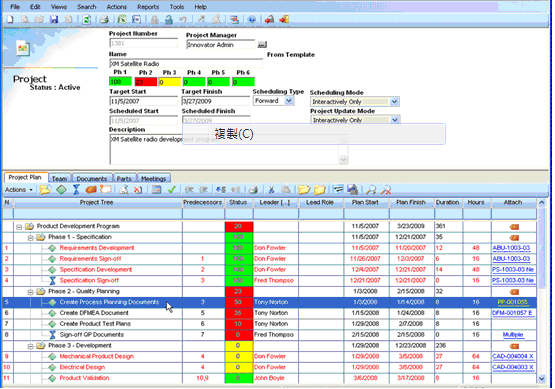The height and width of the screenshot is (389, 555).
Task: Click the delete red X page icon
Action: (x=138, y=190)
